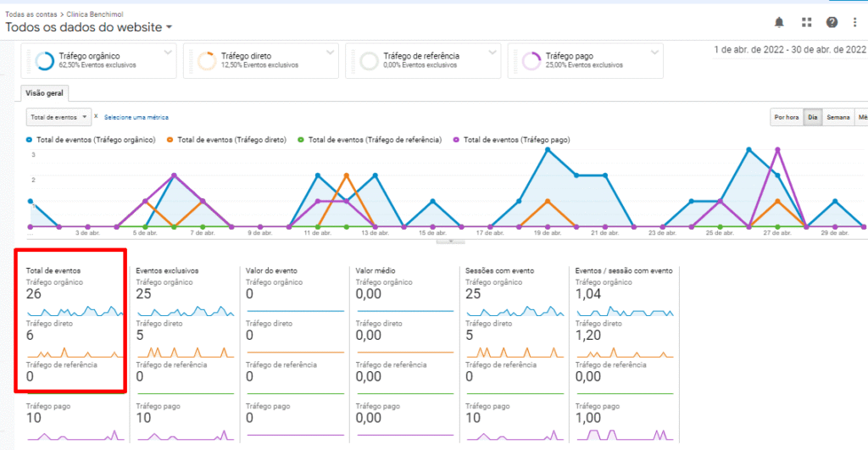The height and width of the screenshot is (450, 868).
Task: Set chart granularity to Dia
Action: (812, 117)
